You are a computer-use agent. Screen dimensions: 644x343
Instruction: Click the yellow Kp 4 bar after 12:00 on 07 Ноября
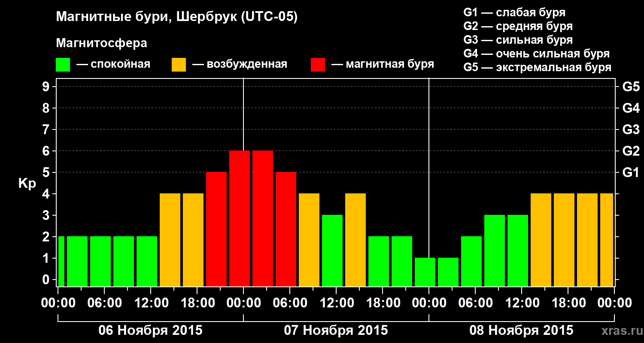click(355, 240)
